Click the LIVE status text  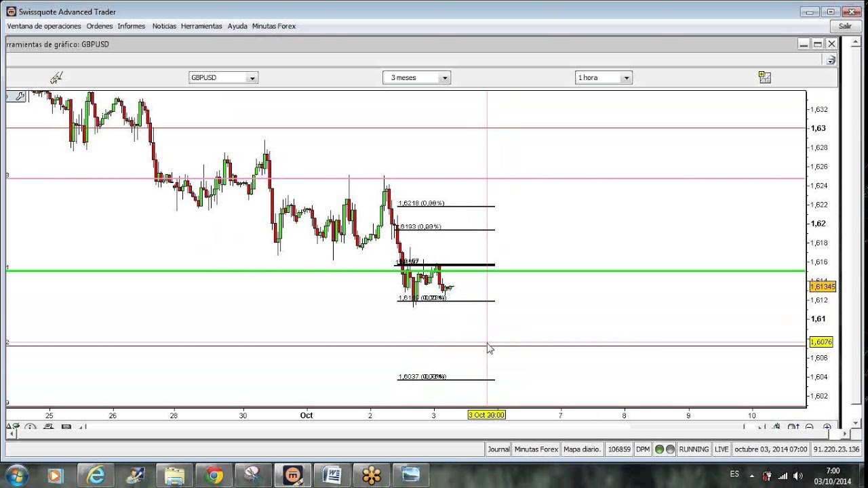[x=722, y=449]
